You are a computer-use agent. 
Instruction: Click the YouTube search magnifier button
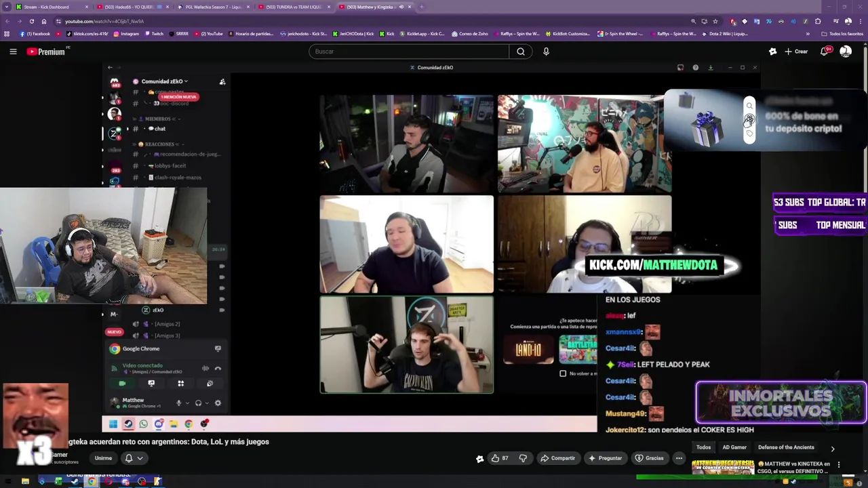pos(521,52)
